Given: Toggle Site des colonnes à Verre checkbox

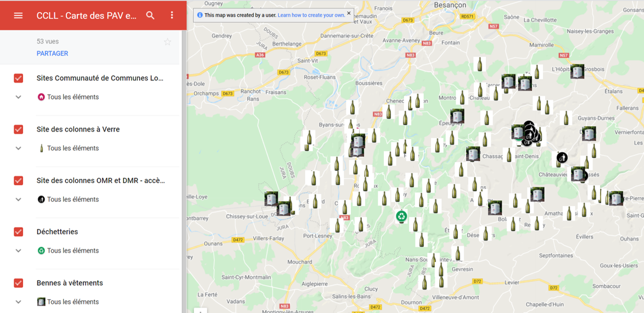Looking at the screenshot, I should (x=19, y=130).
